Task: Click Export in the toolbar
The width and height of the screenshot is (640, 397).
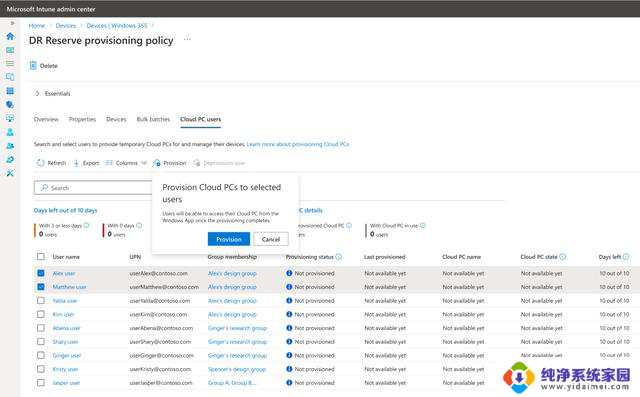Action: (x=86, y=163)
